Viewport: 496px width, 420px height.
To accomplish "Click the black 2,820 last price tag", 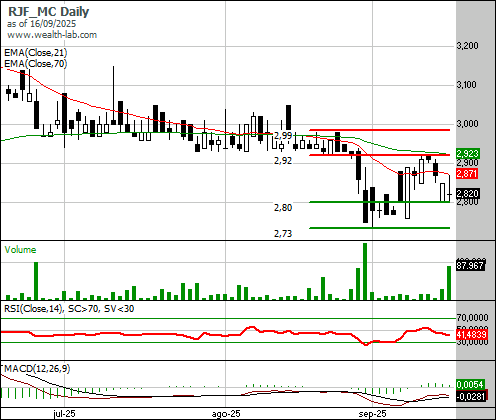I will click(x=468, y=193).
